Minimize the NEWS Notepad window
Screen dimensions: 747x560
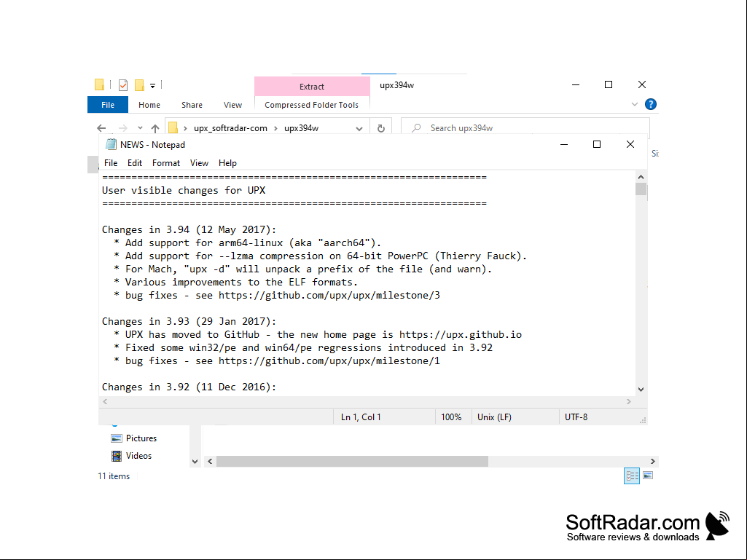pos(564,144)
